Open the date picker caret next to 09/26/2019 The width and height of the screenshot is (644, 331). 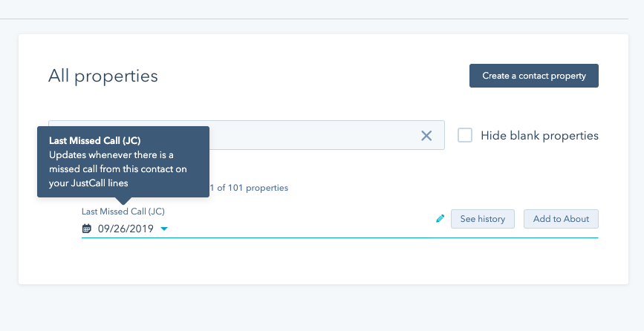164,229
